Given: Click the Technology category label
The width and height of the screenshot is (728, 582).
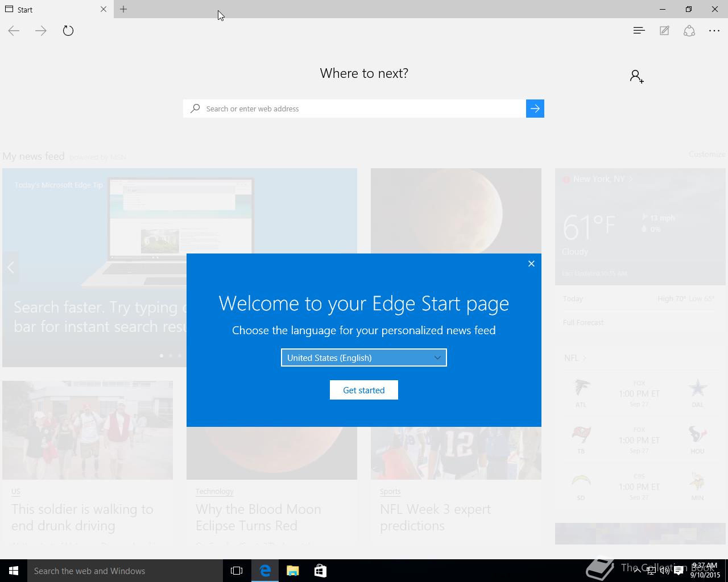Looking at the screenshot, I should (x=214, y=491).
